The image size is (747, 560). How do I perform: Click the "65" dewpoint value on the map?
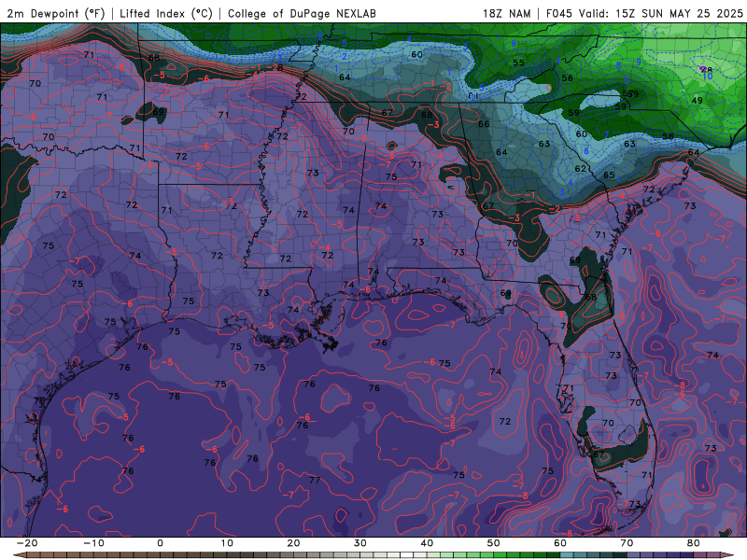tap(609, 175)
